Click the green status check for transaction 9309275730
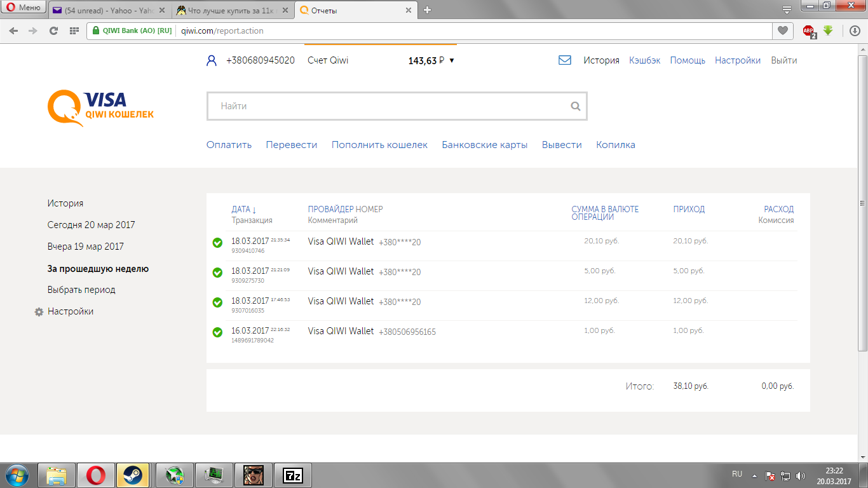The height and width of the screenshot is (488, 868). [x=217, y=273]
